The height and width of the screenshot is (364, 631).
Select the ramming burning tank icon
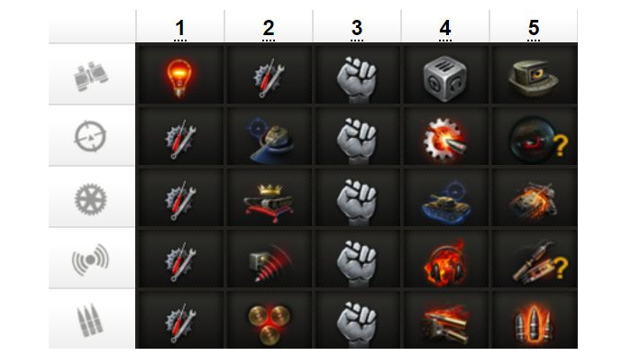pos(534,200)
